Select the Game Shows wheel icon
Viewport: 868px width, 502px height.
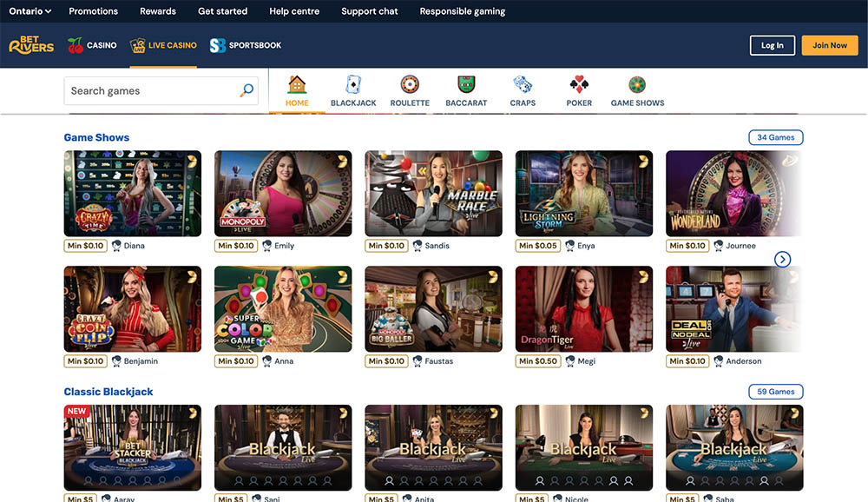pos(637,85)
